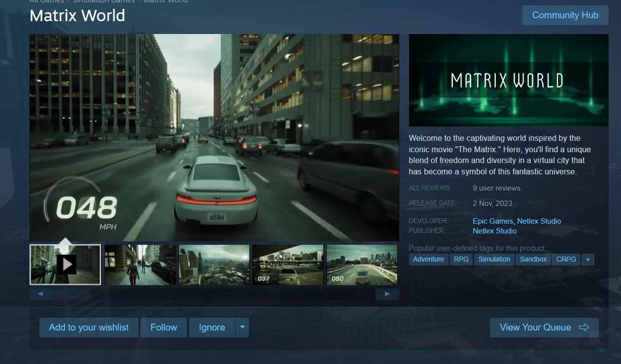The width and height of the screenshot is (621, 364).
Task: Select the pedestrian street screenshot thumbnail
Action: click(x=140, y=265)
